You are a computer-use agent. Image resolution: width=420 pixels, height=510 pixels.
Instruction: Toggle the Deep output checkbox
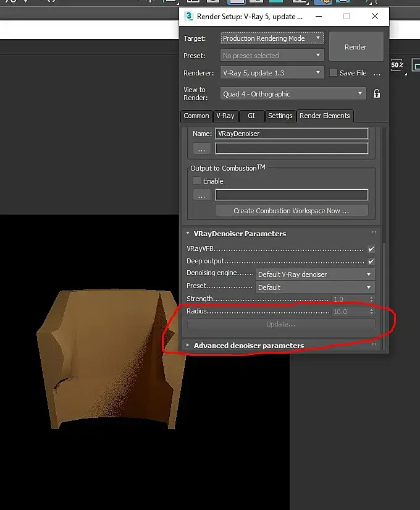point(371,261)
